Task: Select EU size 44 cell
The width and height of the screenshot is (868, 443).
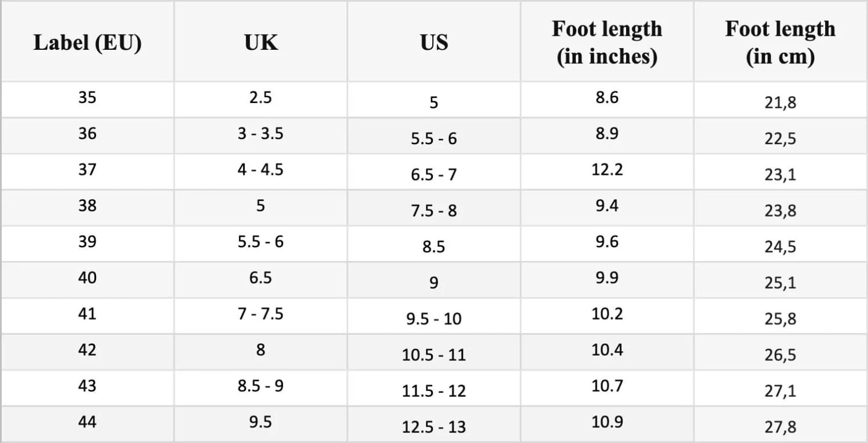Action: pos(87,422)
